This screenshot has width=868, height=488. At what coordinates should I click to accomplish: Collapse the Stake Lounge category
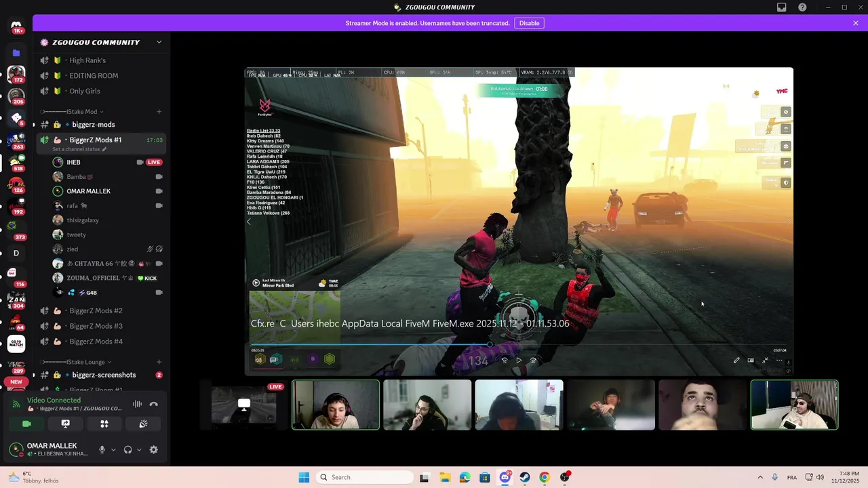point(76,362)
